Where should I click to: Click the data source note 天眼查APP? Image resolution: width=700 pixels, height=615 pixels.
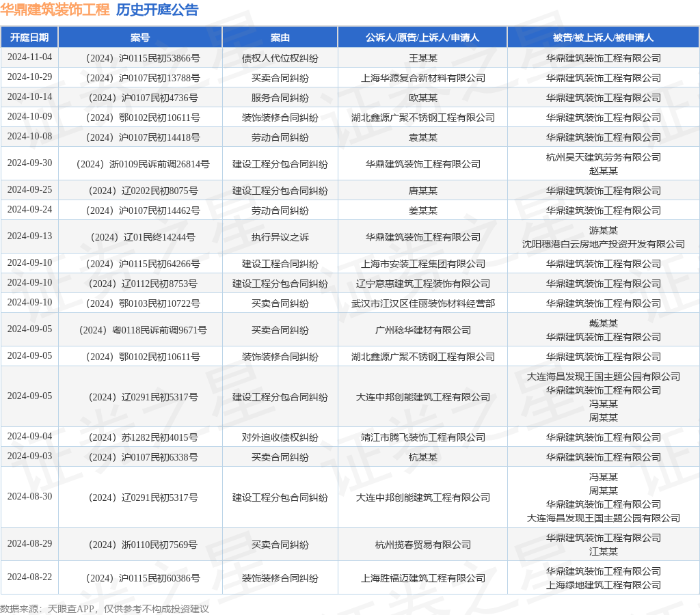pos(70,610)
